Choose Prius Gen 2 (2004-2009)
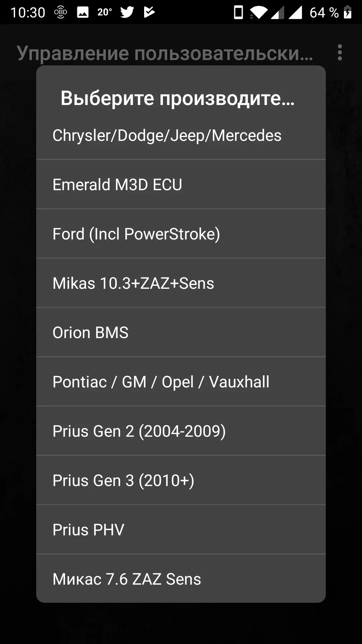This screenshot has width=362, height=644. [181, 431]
